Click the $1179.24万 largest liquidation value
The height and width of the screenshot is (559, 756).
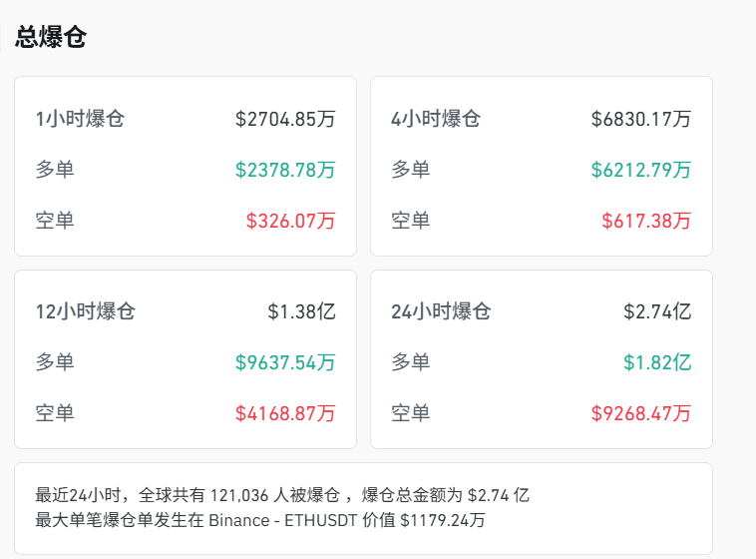[x=442, y=519]
